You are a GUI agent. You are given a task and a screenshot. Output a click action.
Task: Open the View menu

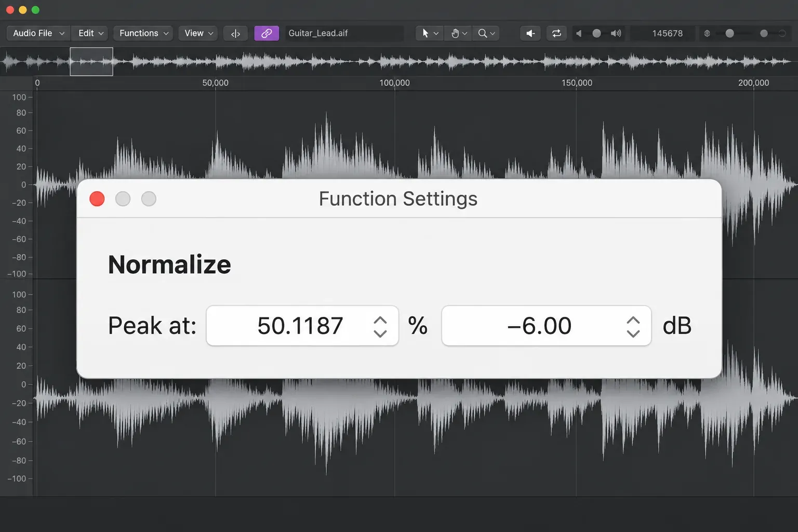(x=198, y=33)
